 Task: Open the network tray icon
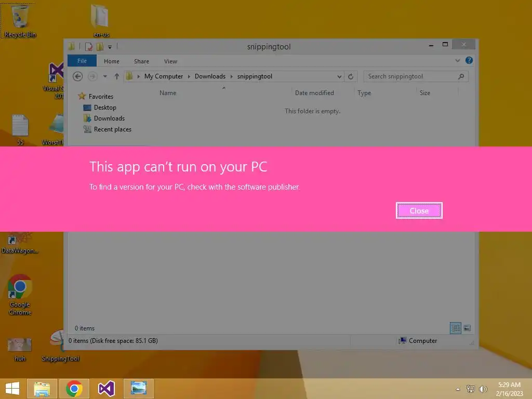point(471,389)
